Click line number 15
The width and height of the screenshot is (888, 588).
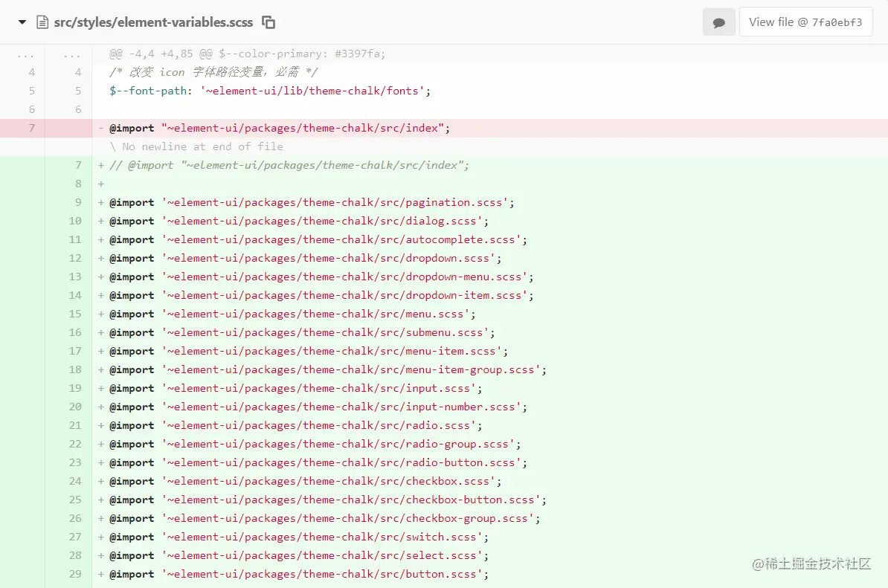click(x=75, y=314)
